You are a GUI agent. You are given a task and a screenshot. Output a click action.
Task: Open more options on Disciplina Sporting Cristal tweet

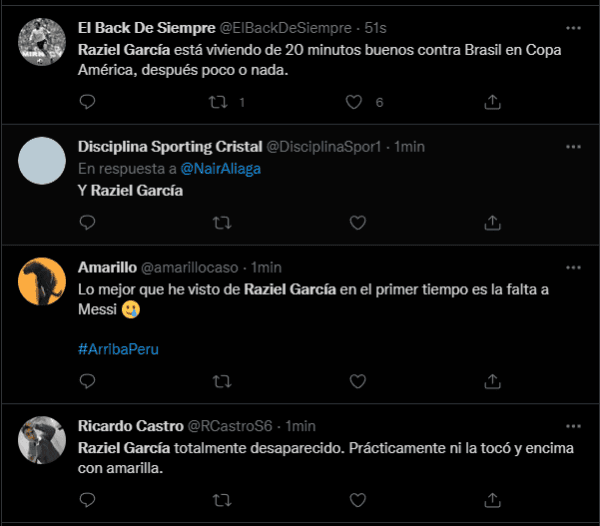pyautogui.click(x=573, y=146)
